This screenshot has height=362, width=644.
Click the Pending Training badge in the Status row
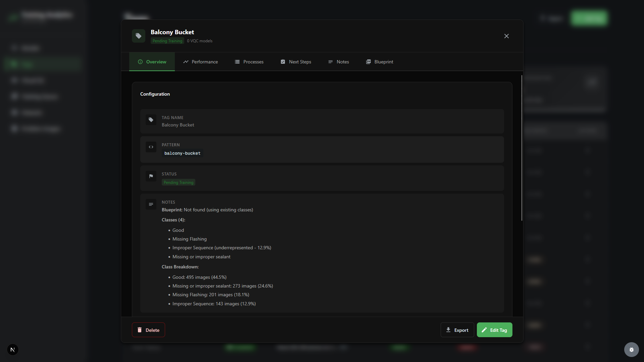(179, 183)
